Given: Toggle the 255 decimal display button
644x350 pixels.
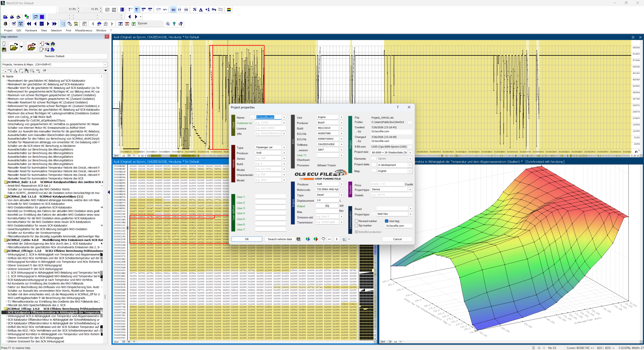Looking at the screenshot, I should coord(173,10).
